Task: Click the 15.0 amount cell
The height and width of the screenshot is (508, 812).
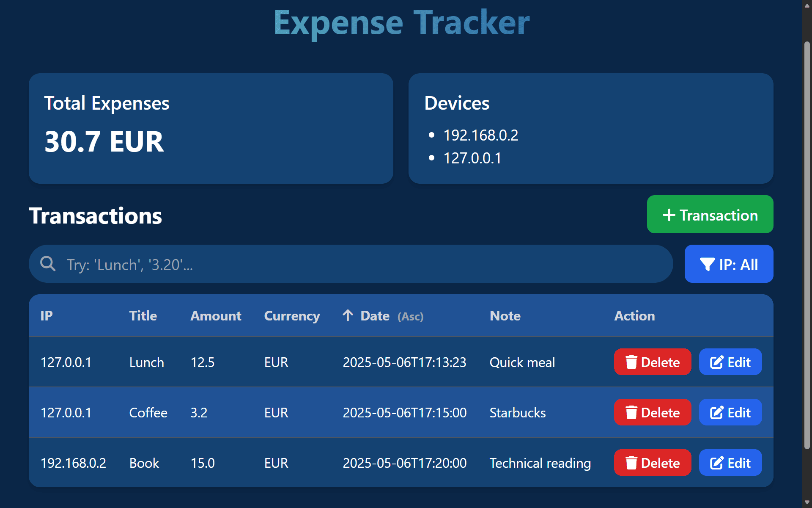Action: pos(203,463)
